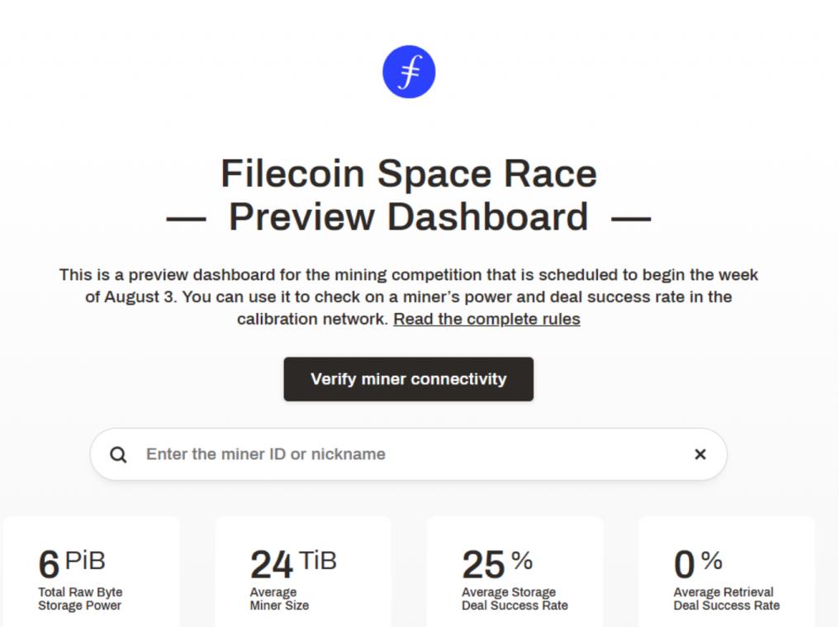Click the 0% retrieval success percentage

(x=697, y=564)
